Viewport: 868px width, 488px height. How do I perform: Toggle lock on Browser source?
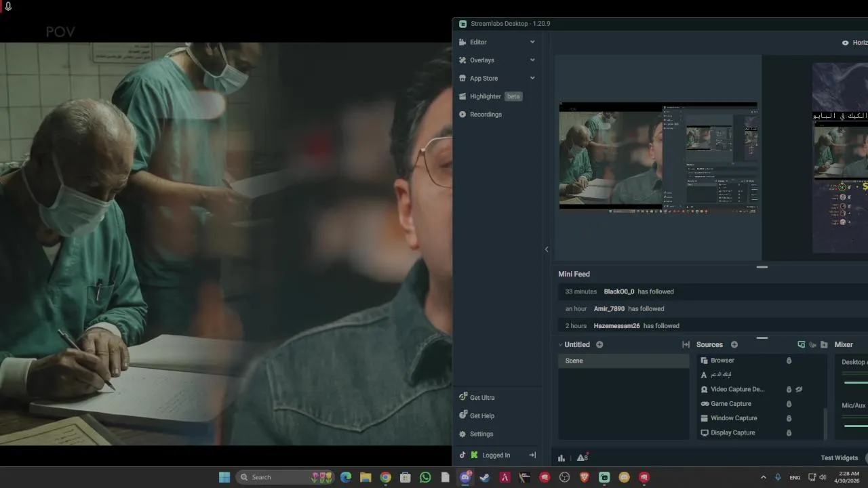[789, 361]
